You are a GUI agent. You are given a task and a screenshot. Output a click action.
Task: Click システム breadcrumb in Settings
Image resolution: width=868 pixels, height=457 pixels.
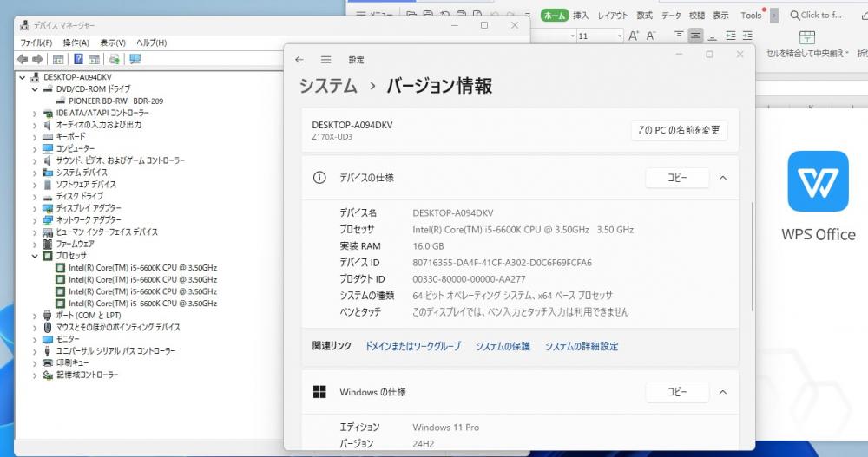point(328,86)
